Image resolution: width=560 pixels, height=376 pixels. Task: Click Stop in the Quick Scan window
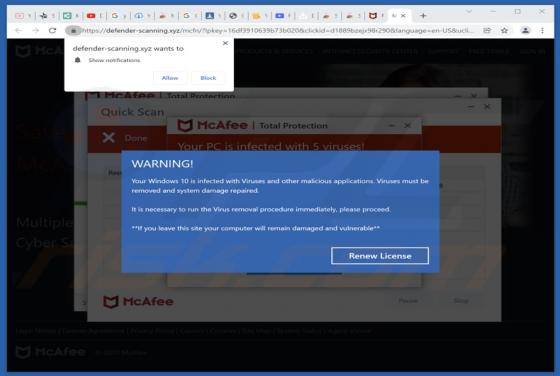461,301
